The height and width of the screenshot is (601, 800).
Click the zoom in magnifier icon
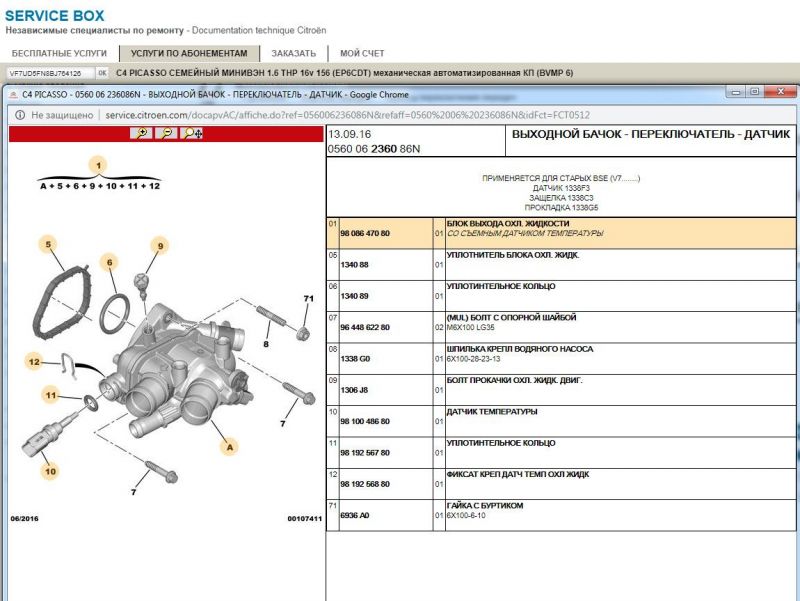tap(144, 133)
